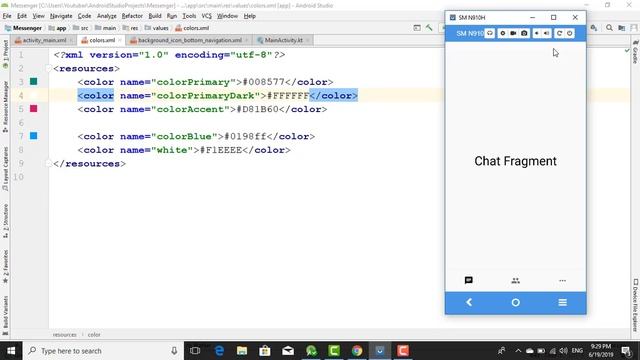
Task: Click res folder in breadcrumb bar
Action: [130, 28]
